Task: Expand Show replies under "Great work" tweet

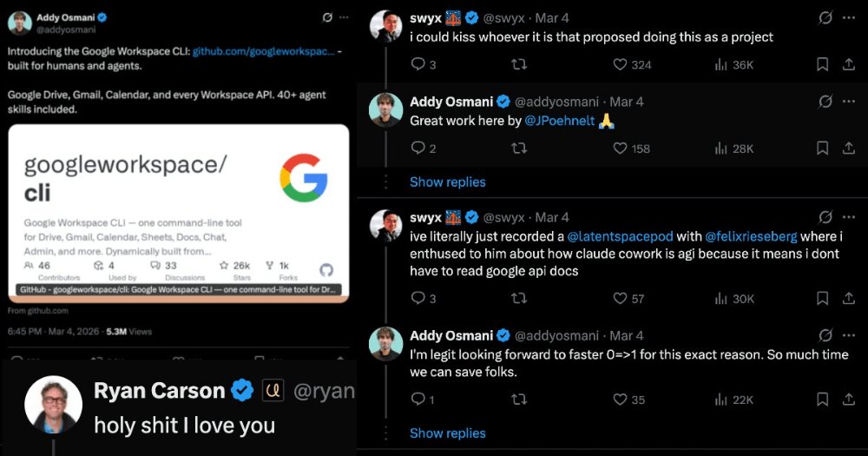Action: (x=447, y=182)
